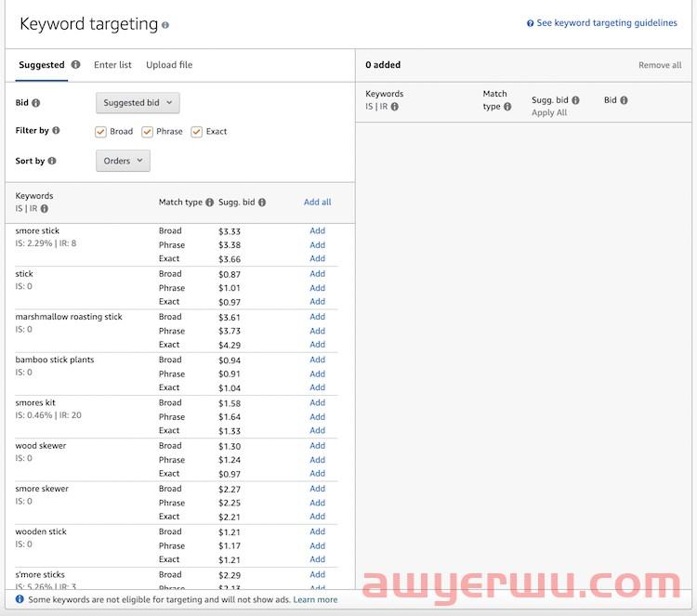The image size is (697, 616).
Task: Click the $4.29 suggested bid value
Action: [230, 345]
